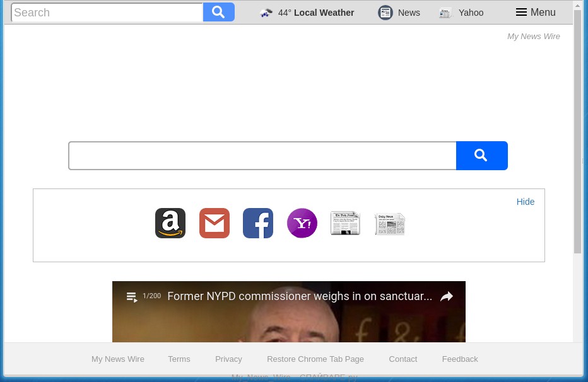Expand the Menu dropdown label
Image resolution: width=588 pixels, height=382 pixels.
(x=543, y=13)
